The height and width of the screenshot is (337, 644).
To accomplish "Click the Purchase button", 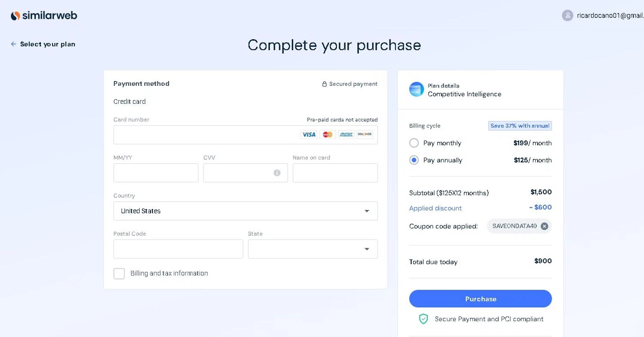I will (480, 299).
